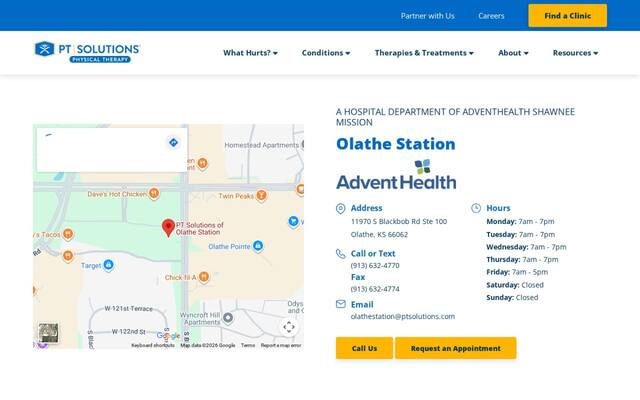Click the Google logo on the map
The image size is (640, 400).
point(168,336)
